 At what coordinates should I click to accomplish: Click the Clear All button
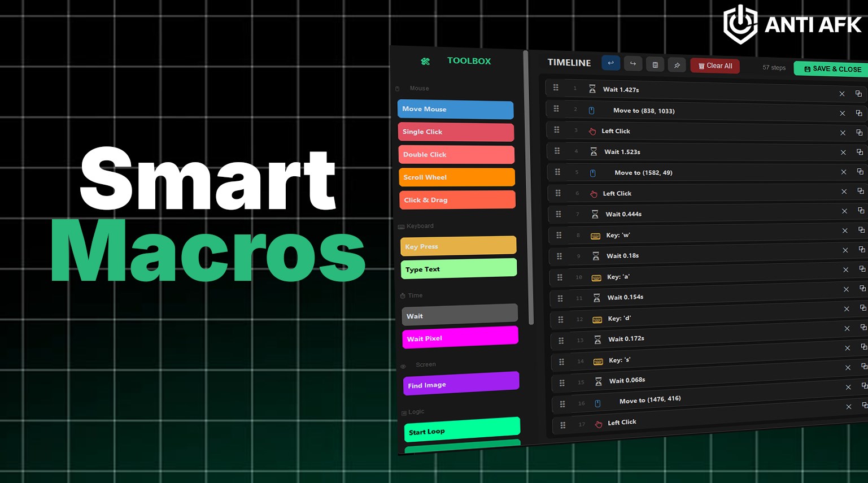point(715,66)
